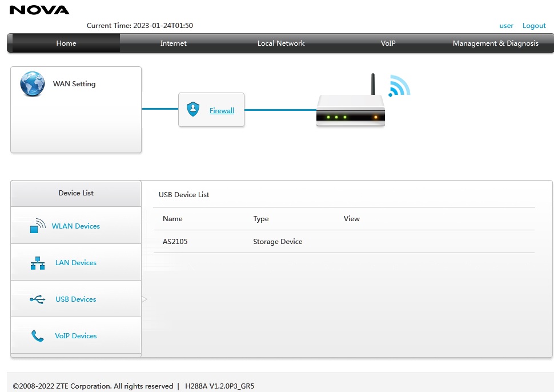The height and width of the screenshot is (392, 554).
Task: Open the VoIP tab
Action: tap(388, 43)
